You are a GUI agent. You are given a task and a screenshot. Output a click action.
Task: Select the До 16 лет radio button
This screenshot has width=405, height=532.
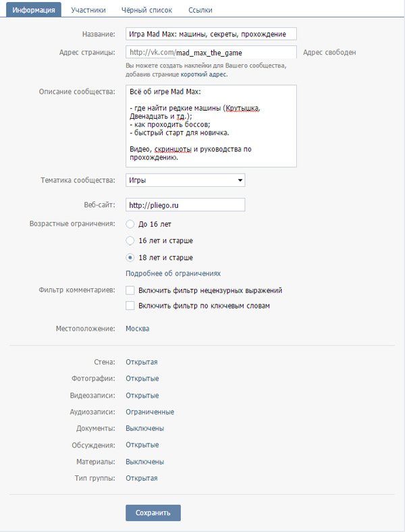click(130, 224)
